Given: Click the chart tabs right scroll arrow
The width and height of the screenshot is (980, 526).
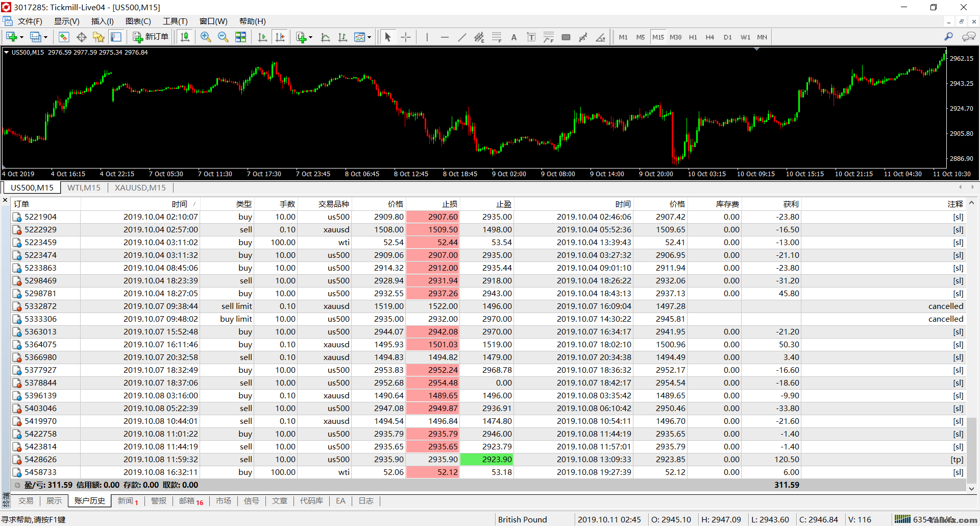Looking at the screenshot, I should 972,187.
